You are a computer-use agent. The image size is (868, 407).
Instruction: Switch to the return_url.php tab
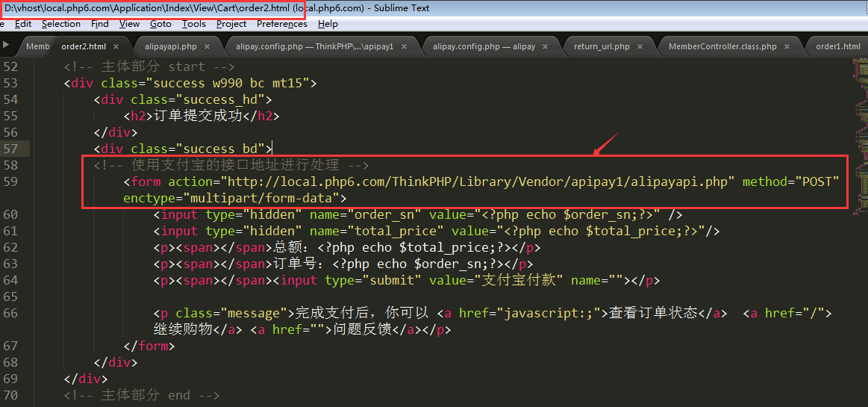click(602, 46)
